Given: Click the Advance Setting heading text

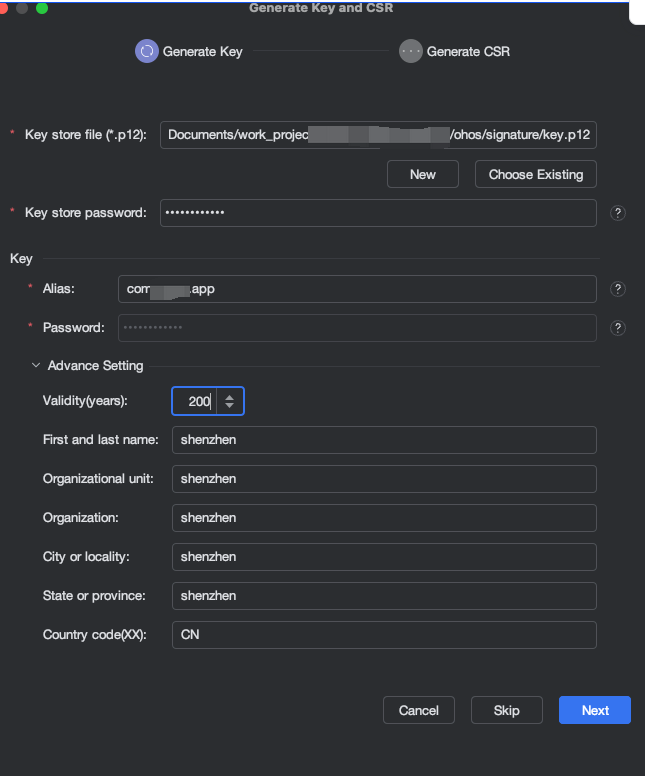Looking at the screenshot, I should pyautogui.click(x=96, y=366).
